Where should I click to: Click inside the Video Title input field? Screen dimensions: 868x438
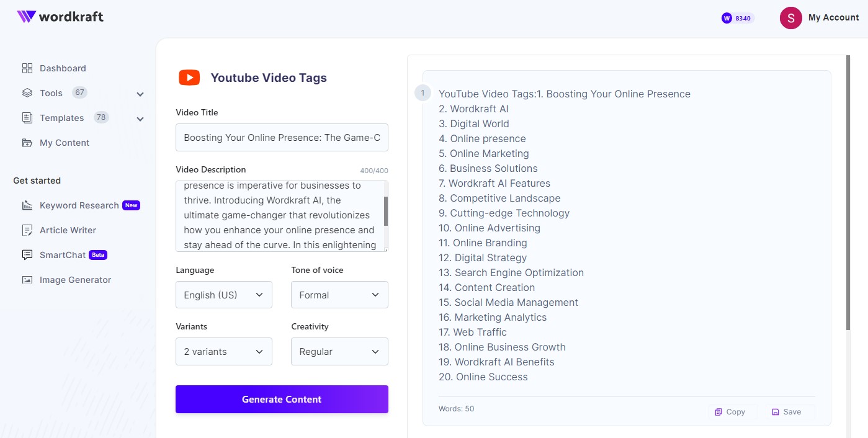click(x=281, y=137)
